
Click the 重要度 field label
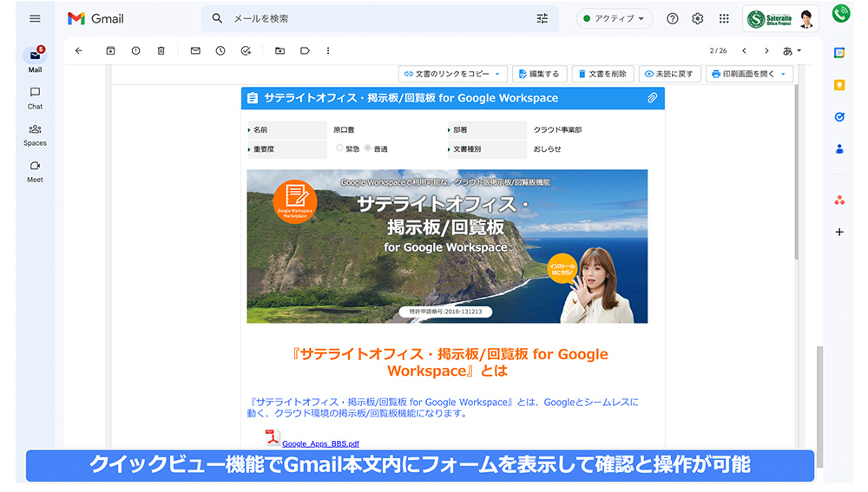(x=286, y=149)
